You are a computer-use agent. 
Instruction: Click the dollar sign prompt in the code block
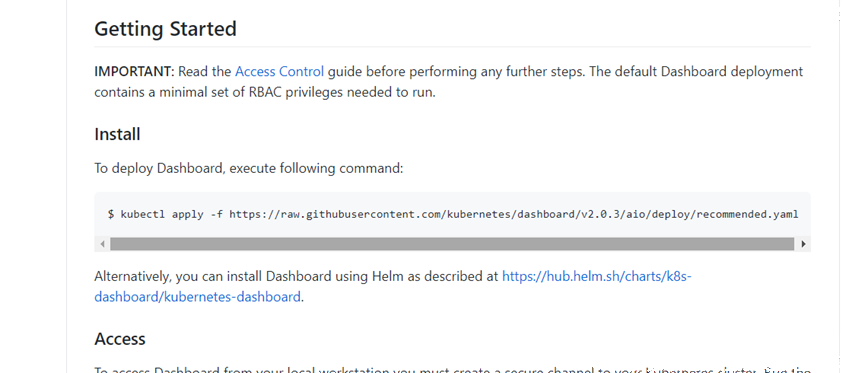pyautogui.click(x=111, y=215)
